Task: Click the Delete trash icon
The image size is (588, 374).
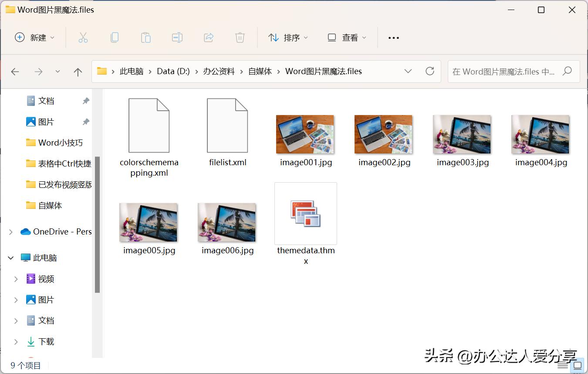Action: coord(240,37)
